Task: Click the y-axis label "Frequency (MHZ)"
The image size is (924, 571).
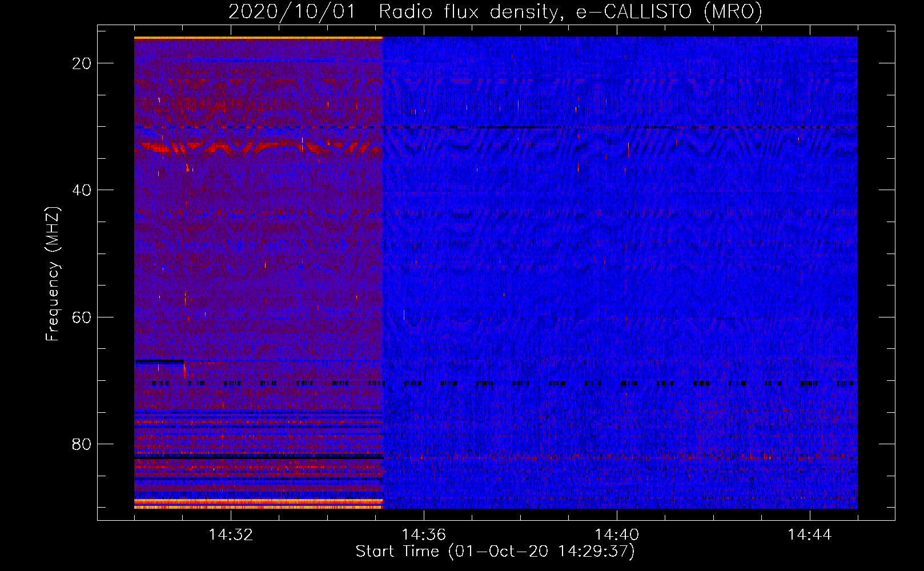Action: (53, 274)
